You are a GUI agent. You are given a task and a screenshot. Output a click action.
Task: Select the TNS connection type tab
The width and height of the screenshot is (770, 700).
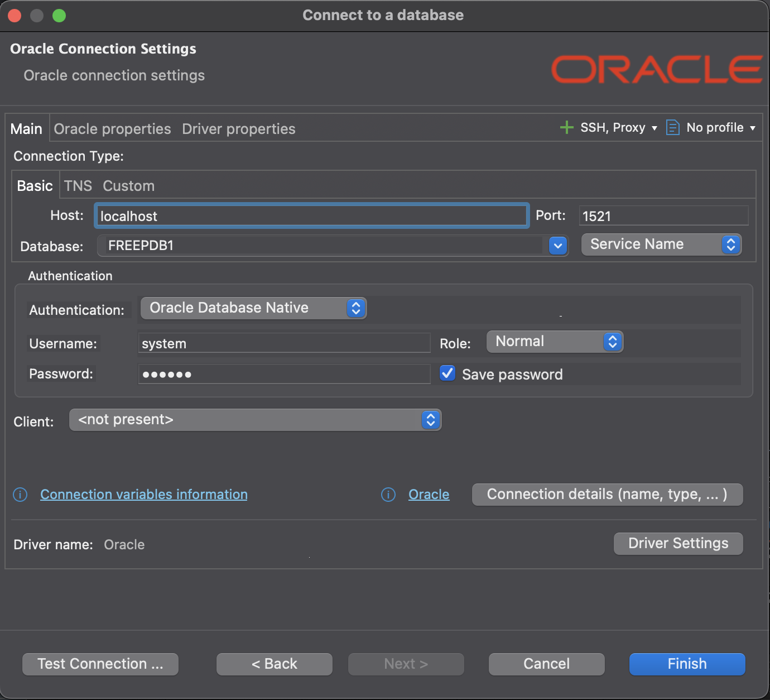tap(78, 186)
